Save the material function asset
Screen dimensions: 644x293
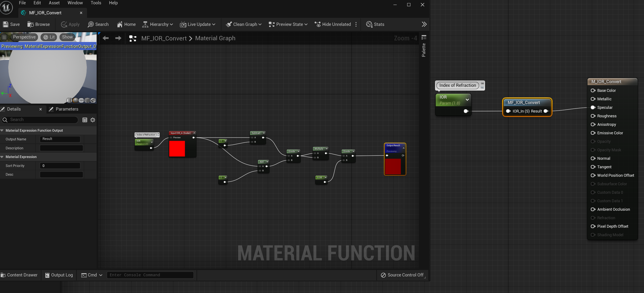(x=11, y=24)
